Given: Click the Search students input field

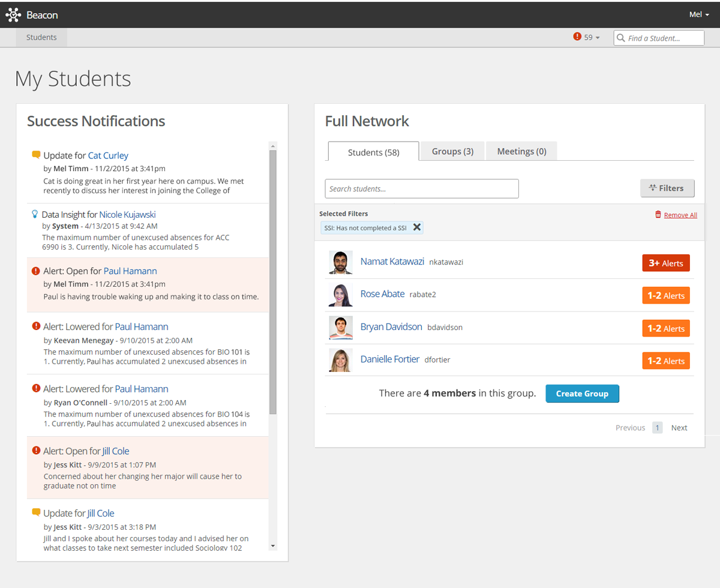Looking at the screenshot, I should click(421, 188).
